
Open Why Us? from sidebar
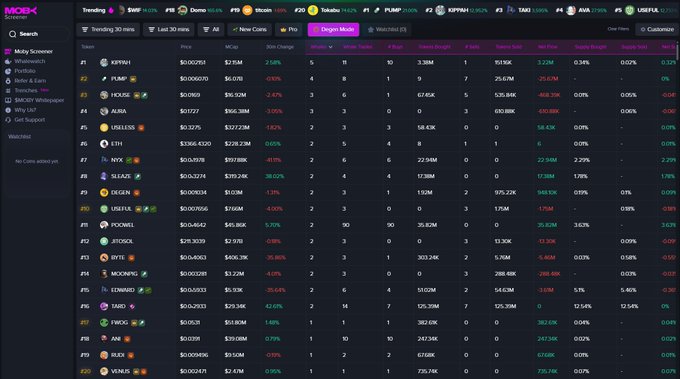(x=25, y=110)
